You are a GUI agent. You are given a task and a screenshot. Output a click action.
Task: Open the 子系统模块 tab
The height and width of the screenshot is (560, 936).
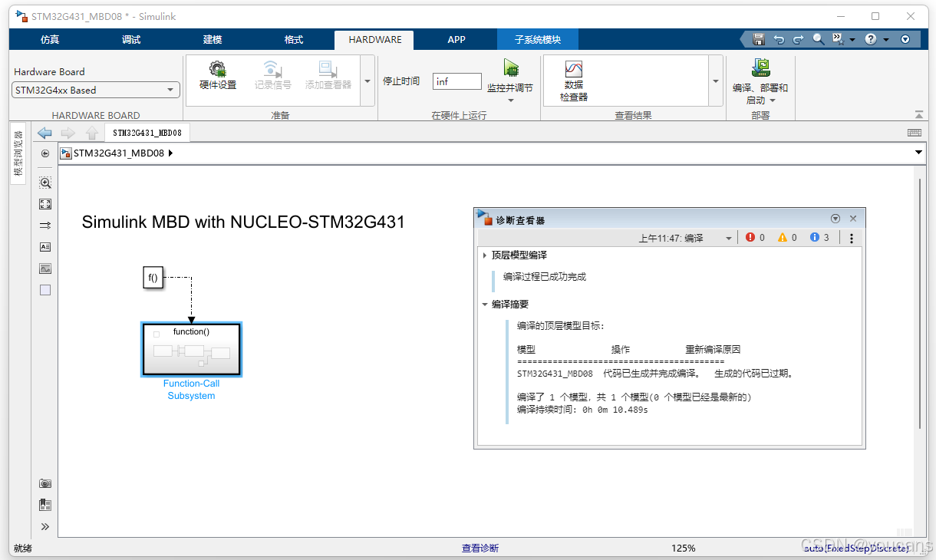pyautogui.click(x=538, y=40)
